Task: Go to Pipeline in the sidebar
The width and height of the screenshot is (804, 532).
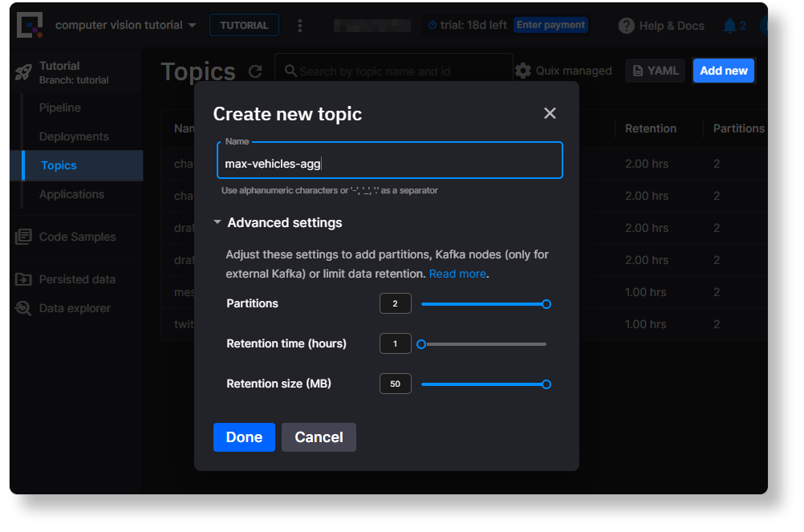Action: pos(60,108)
